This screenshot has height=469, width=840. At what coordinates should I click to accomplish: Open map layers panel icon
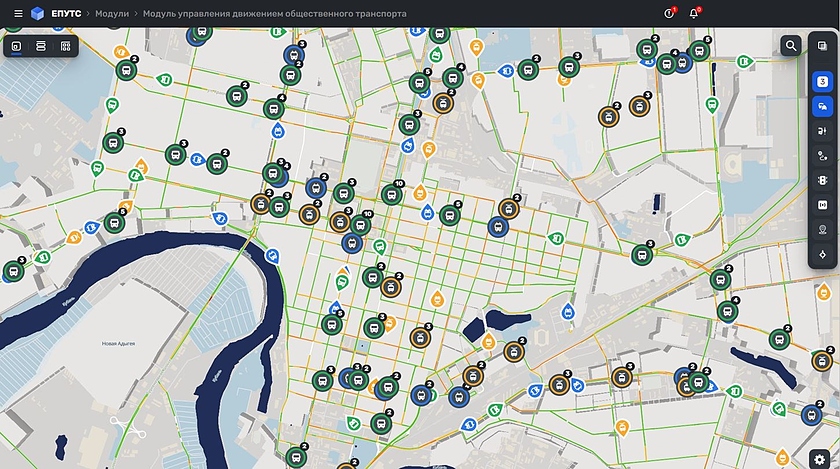click(x=822, y=46)
